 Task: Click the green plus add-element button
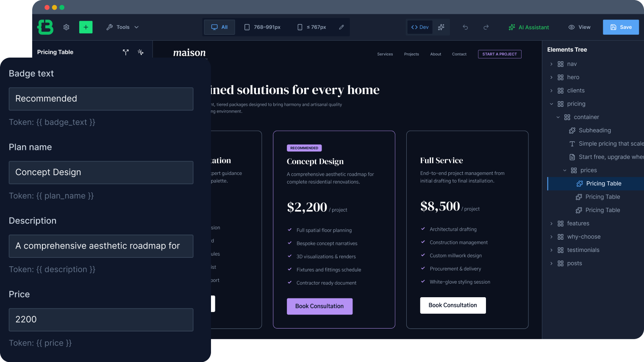pos(86,27)
